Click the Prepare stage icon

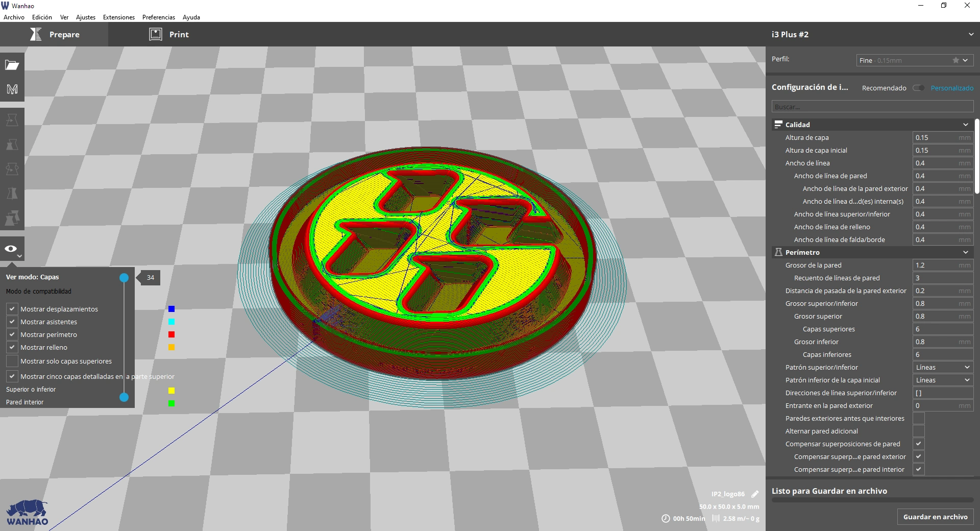pyautogui.click(x=36, y=34)
